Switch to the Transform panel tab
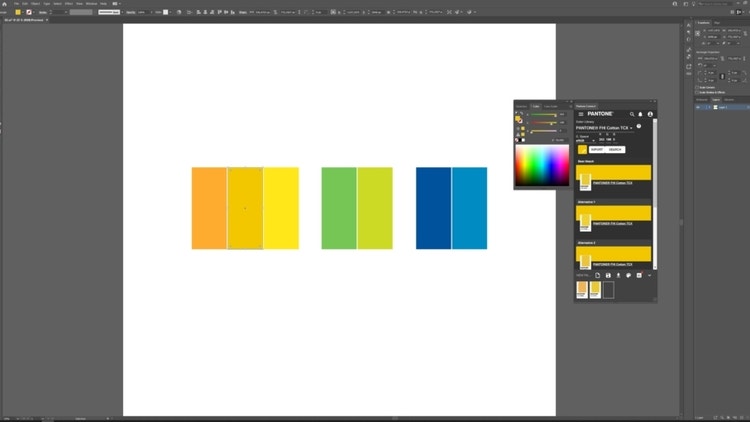The width and height of the screenshot is (750, 422). 703,22
